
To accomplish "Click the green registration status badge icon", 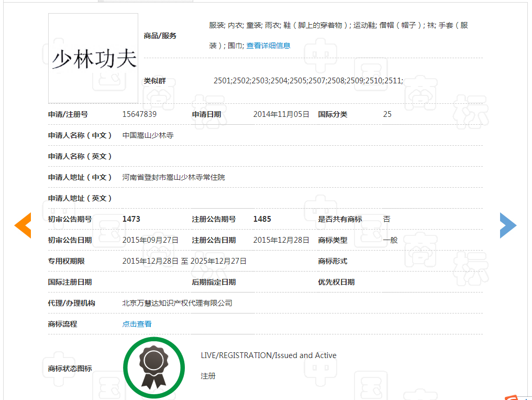I will coord(154,367).
